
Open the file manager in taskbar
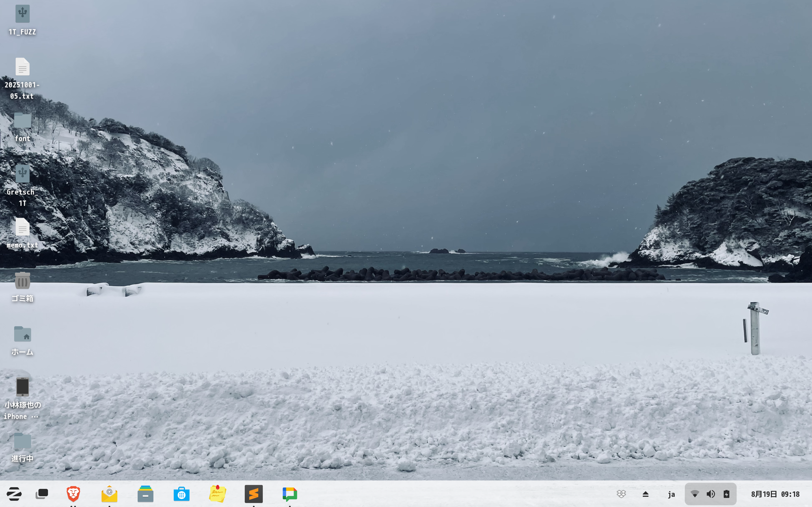[x=145, y=494]
